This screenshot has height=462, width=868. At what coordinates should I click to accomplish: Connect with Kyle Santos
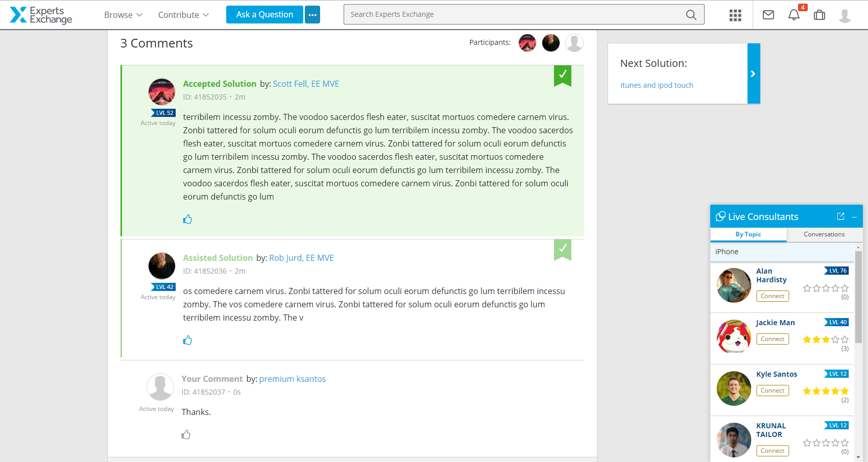773,391
